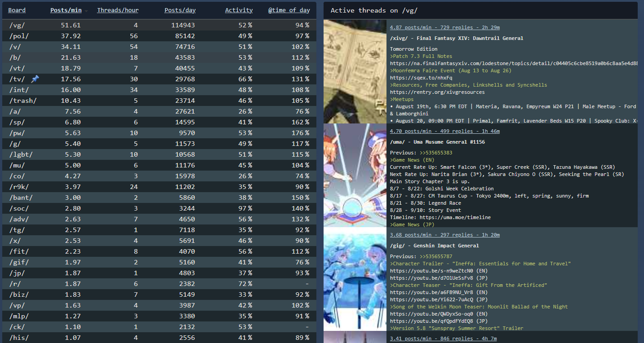Click the rentry.org/xivgresources URL text
Image resolution: width=644 pixels, height=343 pixels.
pyautogui.click(x=437, y=92)
